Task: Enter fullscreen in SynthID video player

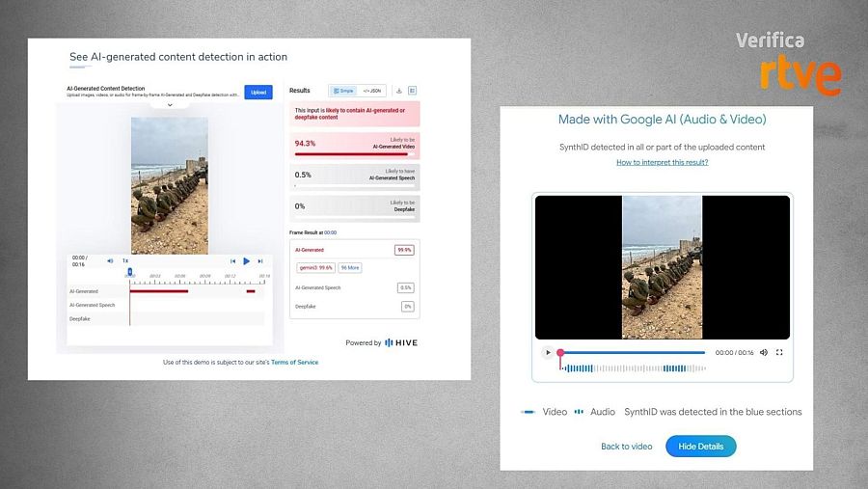Action: coord(779,352)
